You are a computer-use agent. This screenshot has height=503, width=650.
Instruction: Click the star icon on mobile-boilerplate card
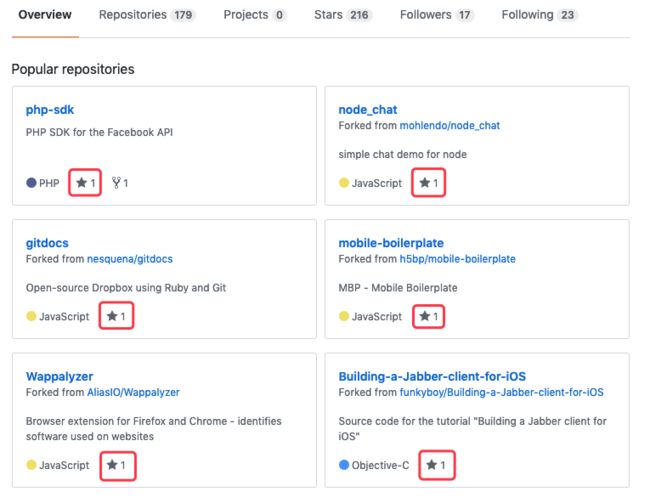[424, 316]
